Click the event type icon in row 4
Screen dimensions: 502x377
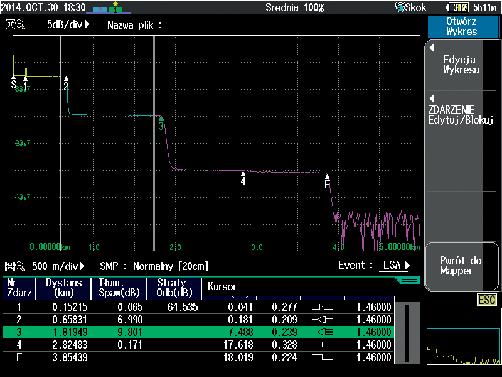tap(322, 345)
